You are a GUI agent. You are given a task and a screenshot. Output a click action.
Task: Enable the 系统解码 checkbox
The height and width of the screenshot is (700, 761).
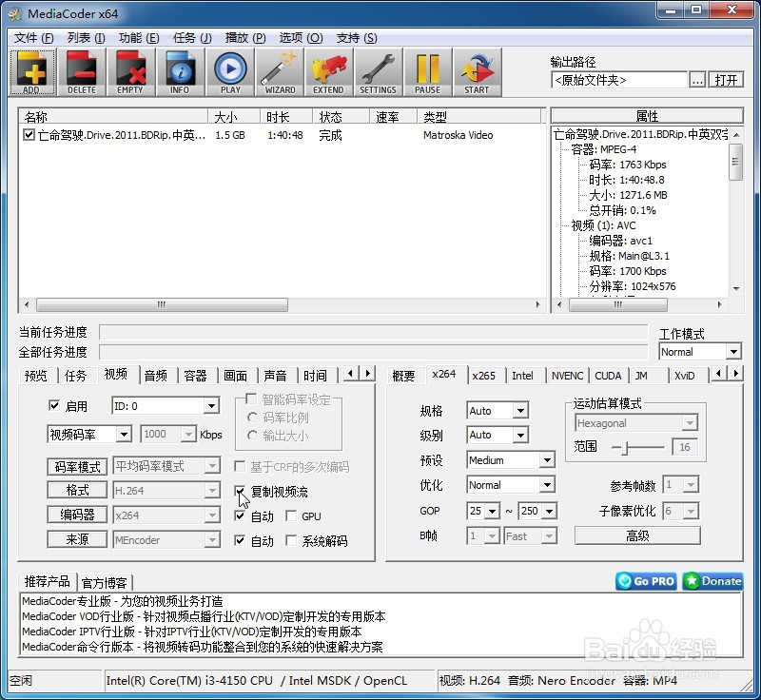pos(291,540)
